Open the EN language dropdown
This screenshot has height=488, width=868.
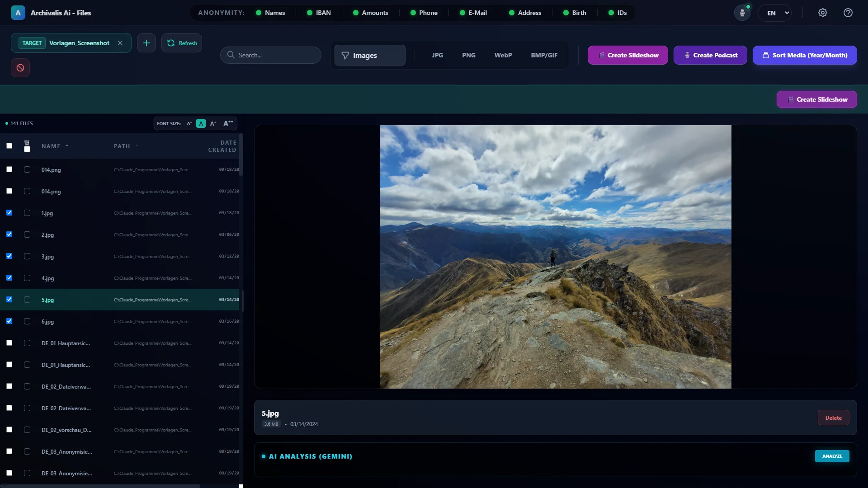775,13
